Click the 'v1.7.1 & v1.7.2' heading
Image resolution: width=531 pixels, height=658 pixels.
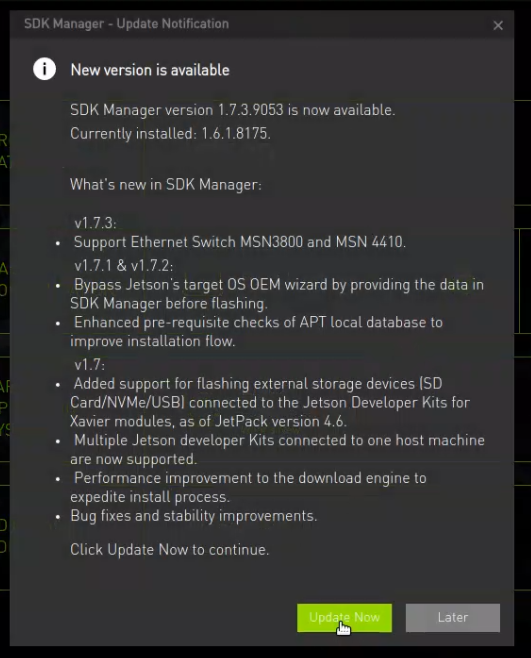tap(123, 265)
